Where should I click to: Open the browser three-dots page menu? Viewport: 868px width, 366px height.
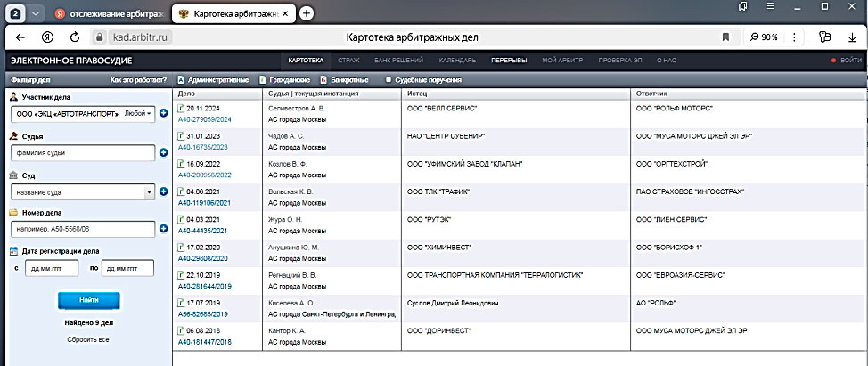point(794,37)
